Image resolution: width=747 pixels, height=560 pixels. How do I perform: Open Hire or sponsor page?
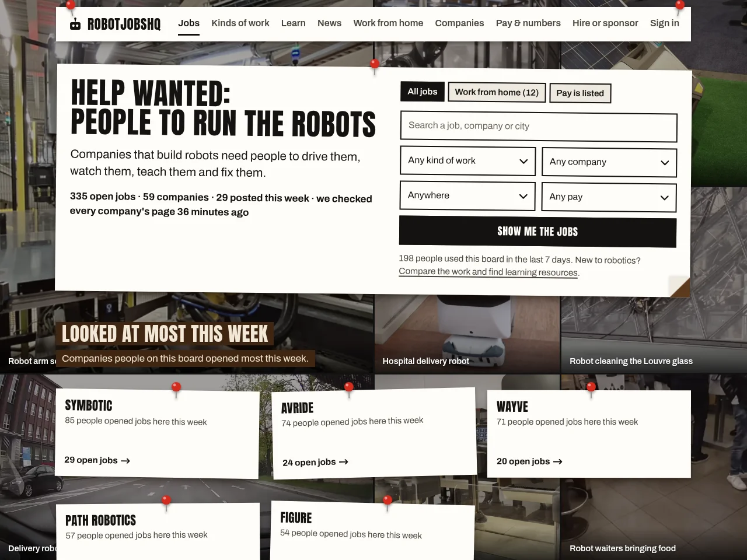click(605, 23)
